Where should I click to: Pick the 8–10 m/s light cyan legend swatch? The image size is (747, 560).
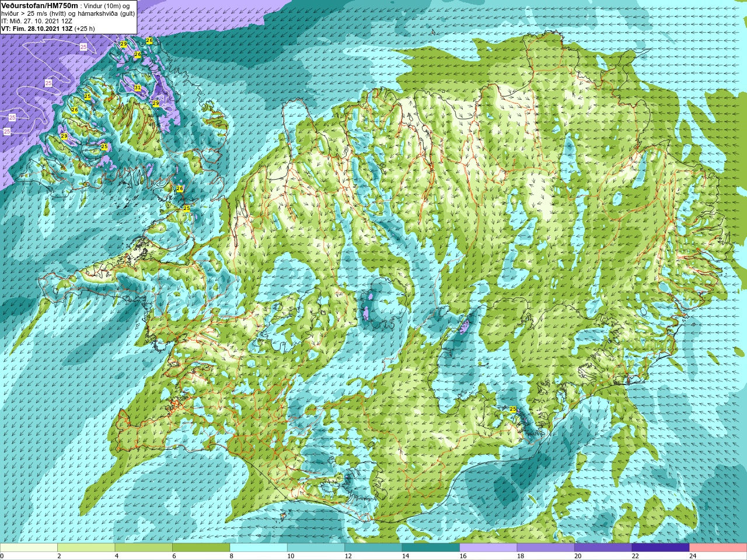coord(259,548)
